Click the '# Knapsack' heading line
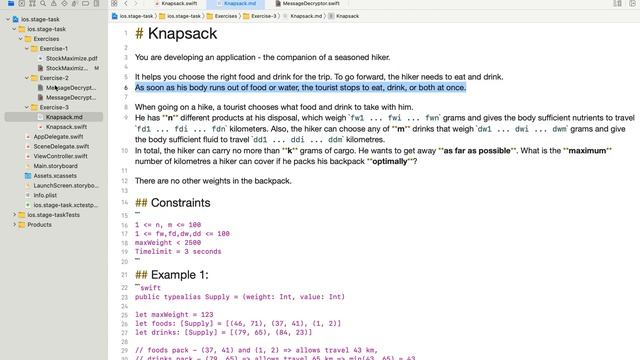 click(x=176, y=33)
